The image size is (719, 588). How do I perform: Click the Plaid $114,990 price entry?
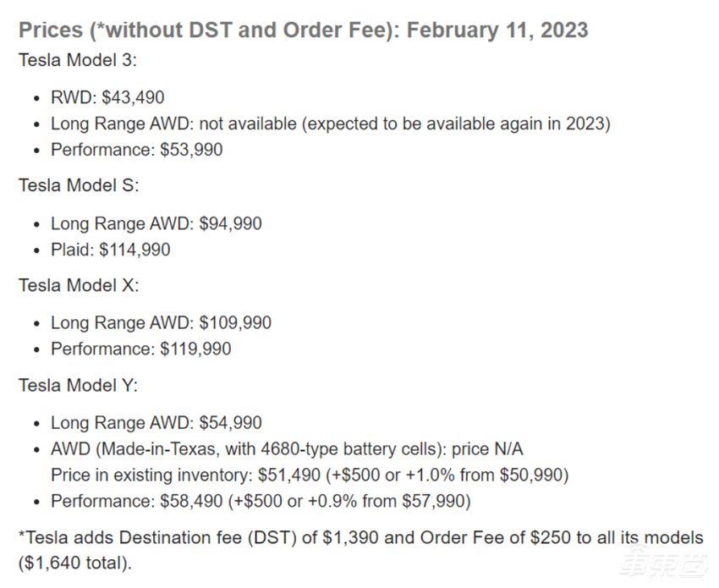pos(110,250)
